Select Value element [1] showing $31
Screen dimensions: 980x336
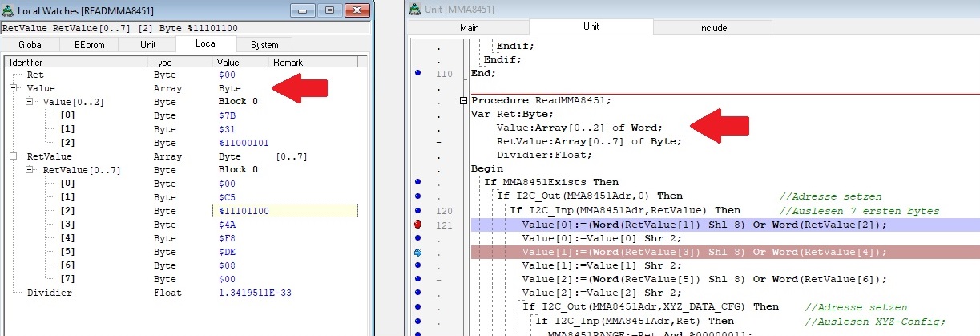coord(184,129)
